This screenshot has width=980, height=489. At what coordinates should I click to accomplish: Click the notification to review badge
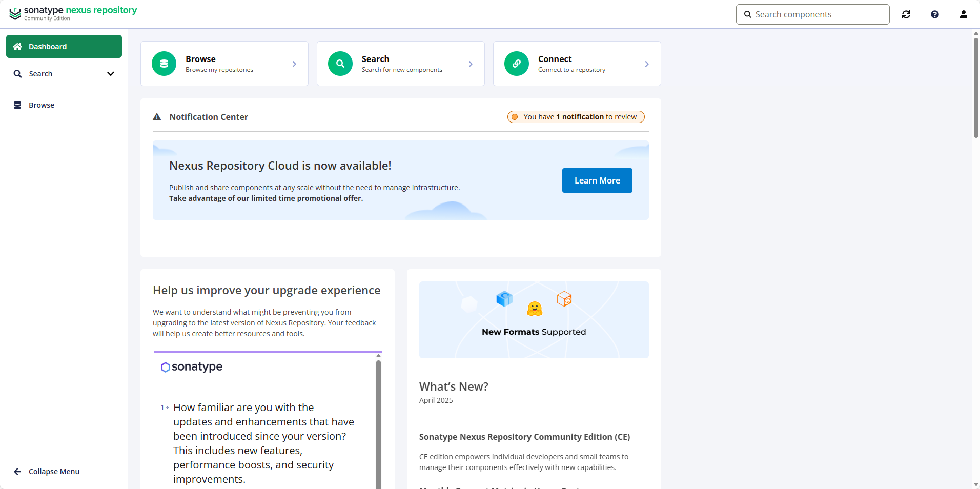click(576, 117)
